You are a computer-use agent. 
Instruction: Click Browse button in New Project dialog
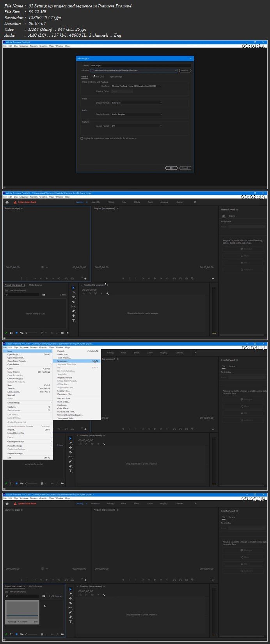pos(185,71)
